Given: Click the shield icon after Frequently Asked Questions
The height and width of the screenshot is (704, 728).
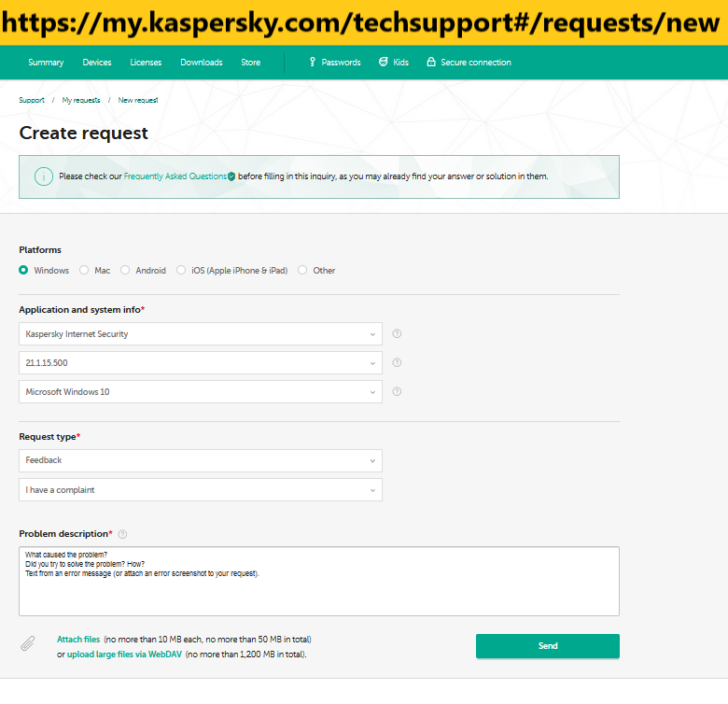Looking at the screenshot, I should (x=231, y=176).
